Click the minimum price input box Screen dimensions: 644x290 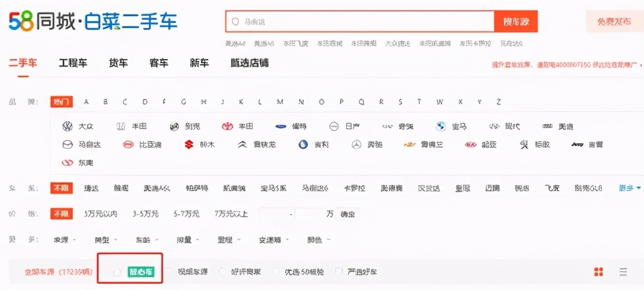pos(275,214)
